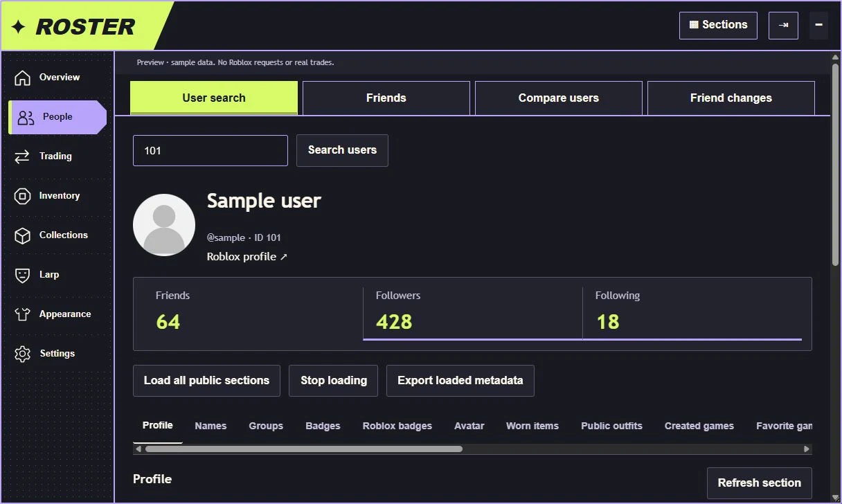Switch to the Friends tab
Screen dimensions: 842x504
point(386,98)
